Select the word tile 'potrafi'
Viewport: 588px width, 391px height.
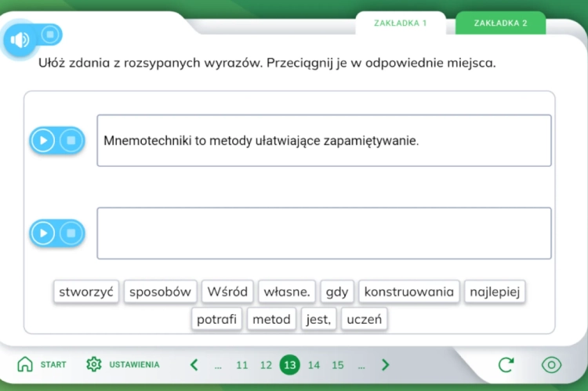click(216, 319)
